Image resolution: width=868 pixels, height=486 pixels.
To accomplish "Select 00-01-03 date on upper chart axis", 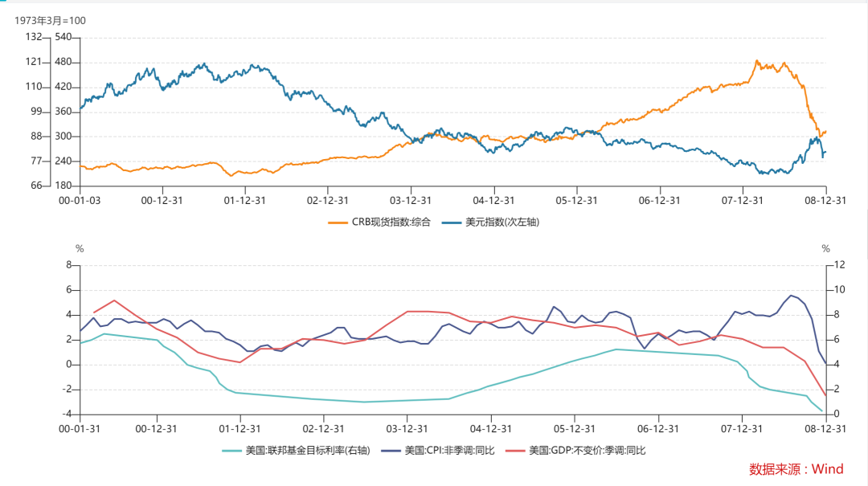I will 80,200.
